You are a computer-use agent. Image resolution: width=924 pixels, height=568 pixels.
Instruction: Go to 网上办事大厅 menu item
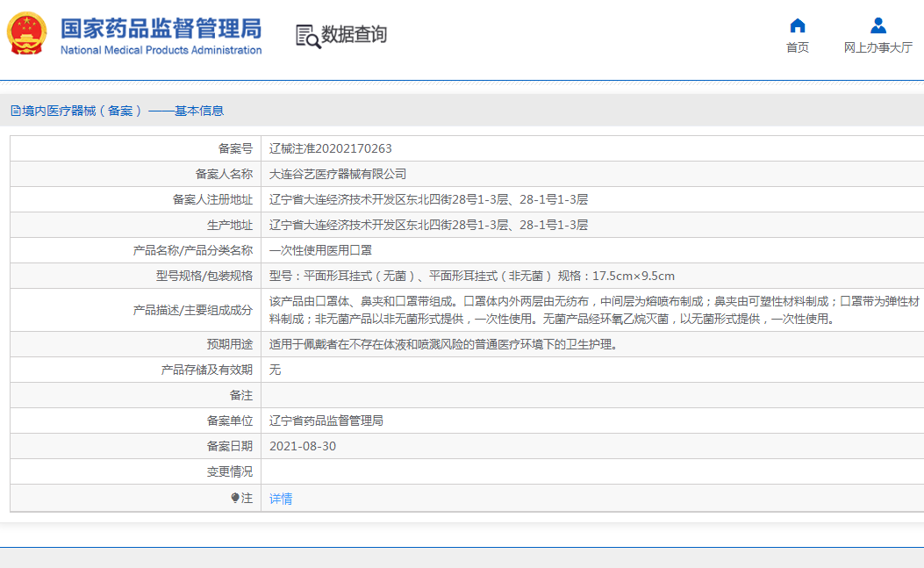pyautogui.click(x=877, y=47)
